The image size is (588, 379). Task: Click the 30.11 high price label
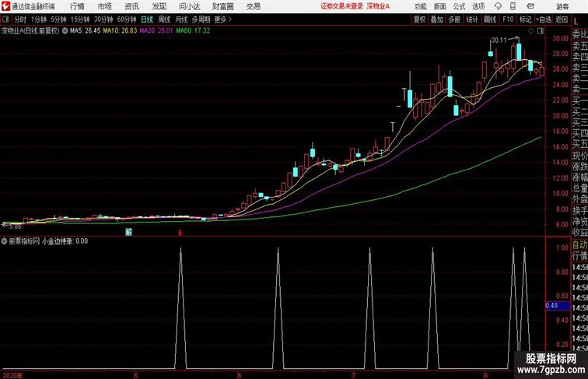(499, 40)
